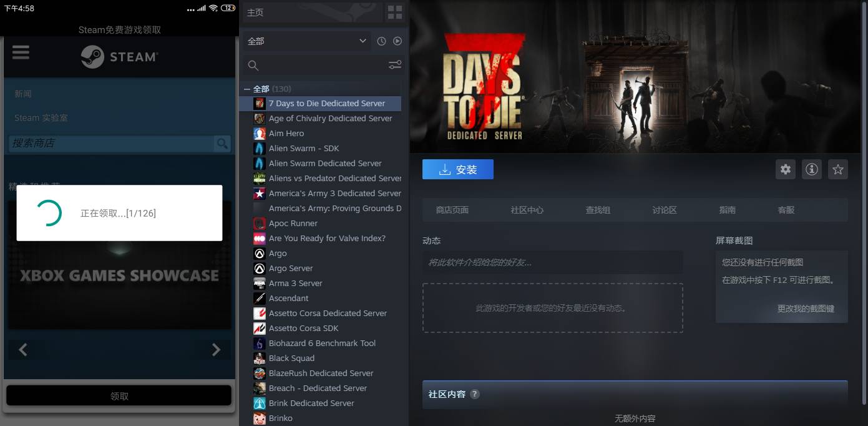Toggle the favorite star for the game
The width and height of the screenshot is (868, 426).
(837, 169)
